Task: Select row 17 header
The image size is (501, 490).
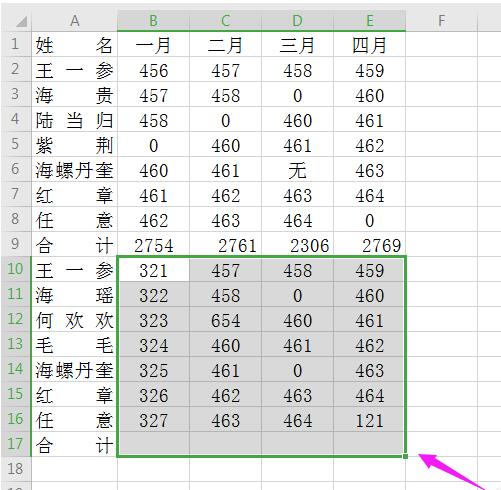Action: point(16,444)
